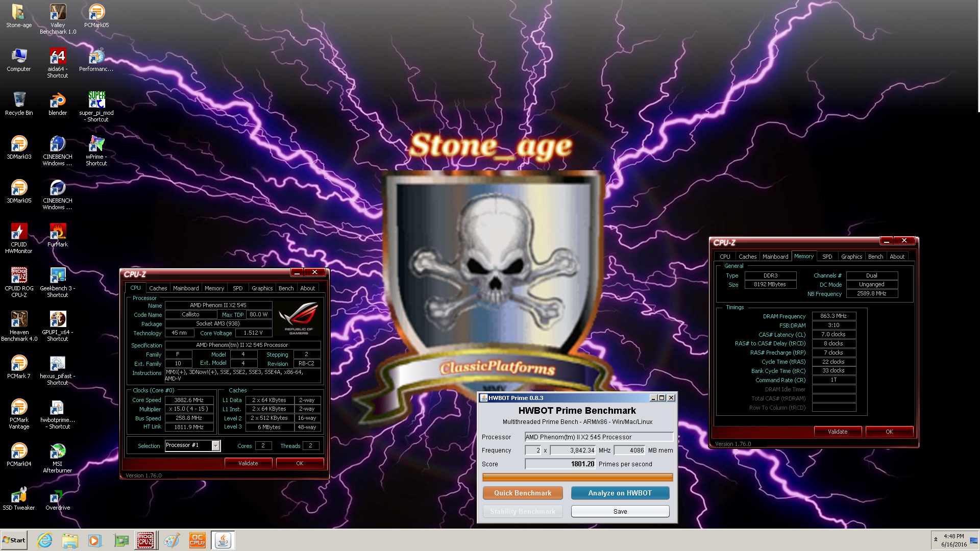Launch the FurMark desktop icon
The image size is (980, 551).
pos(58,235)
